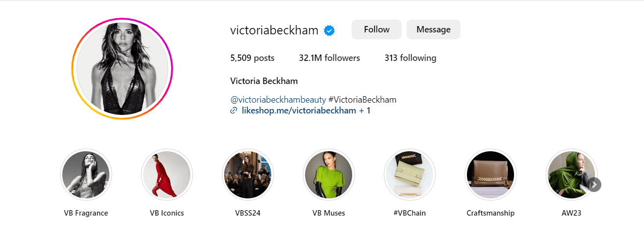Show next highlights with arrow chevron
Image resolution: width=644 pixels, height=248 pixels.
594,185
